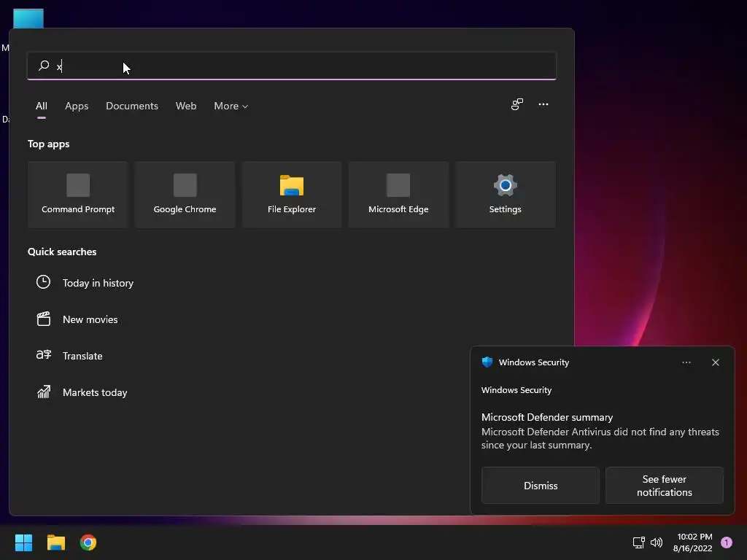
Task: Click the Markets today chart icon
Action: click(x=43, y=392)
